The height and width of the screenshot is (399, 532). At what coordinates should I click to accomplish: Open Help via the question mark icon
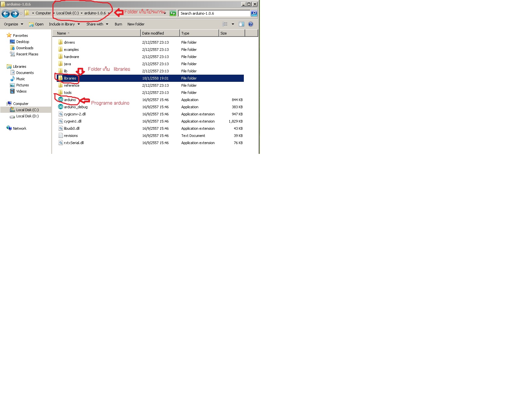[251, 24]
